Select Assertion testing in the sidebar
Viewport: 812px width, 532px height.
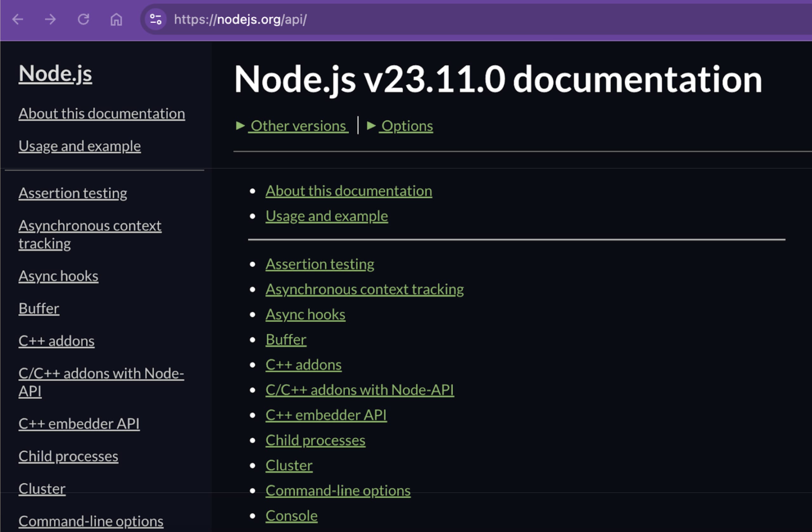[x=73, y=193]
